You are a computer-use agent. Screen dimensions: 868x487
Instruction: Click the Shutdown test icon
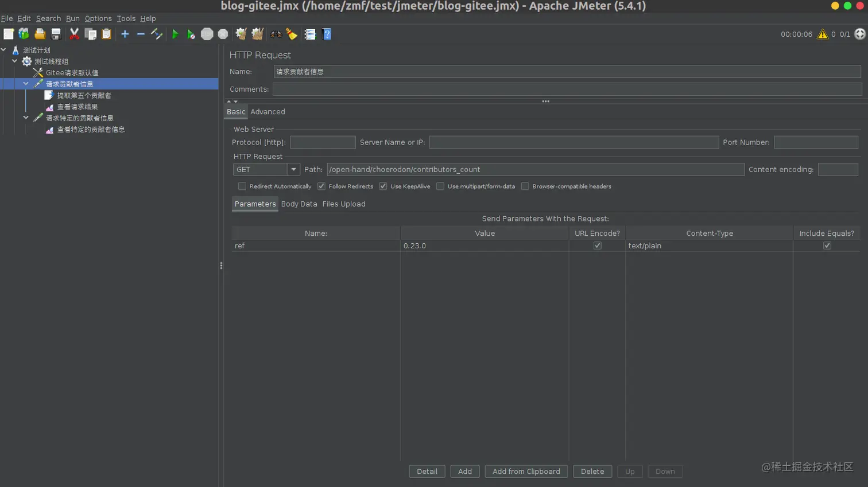coord(223,34)
